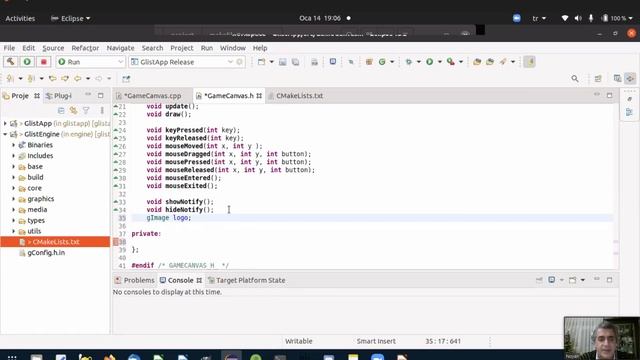This screenshot has width=640, height=360.
Task: Click the green Run play icon in main toolbar
Action: tap(429, 62)
